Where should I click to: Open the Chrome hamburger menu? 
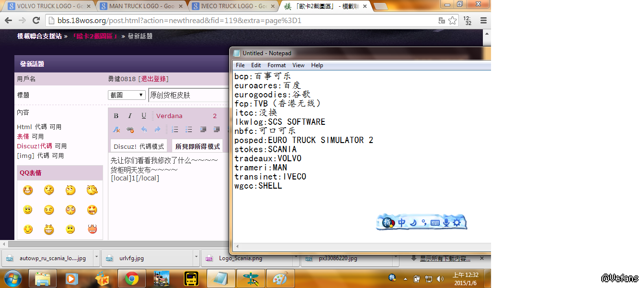click(x=483, y=21)
